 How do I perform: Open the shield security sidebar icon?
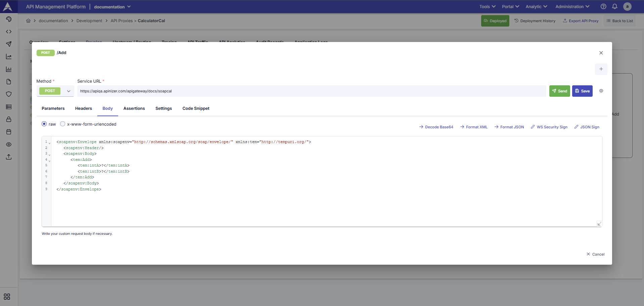tap(9, 94)
